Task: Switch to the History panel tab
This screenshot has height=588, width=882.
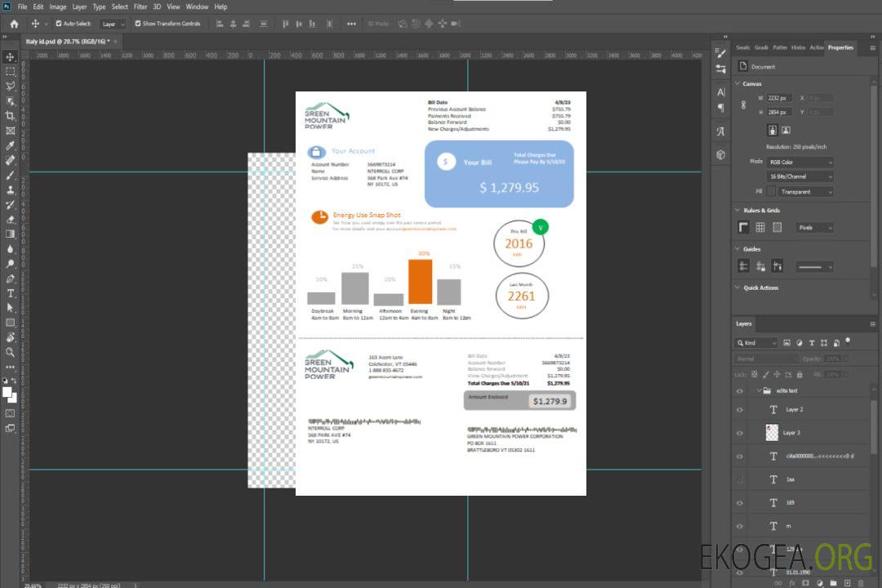Action: [798, 47]
